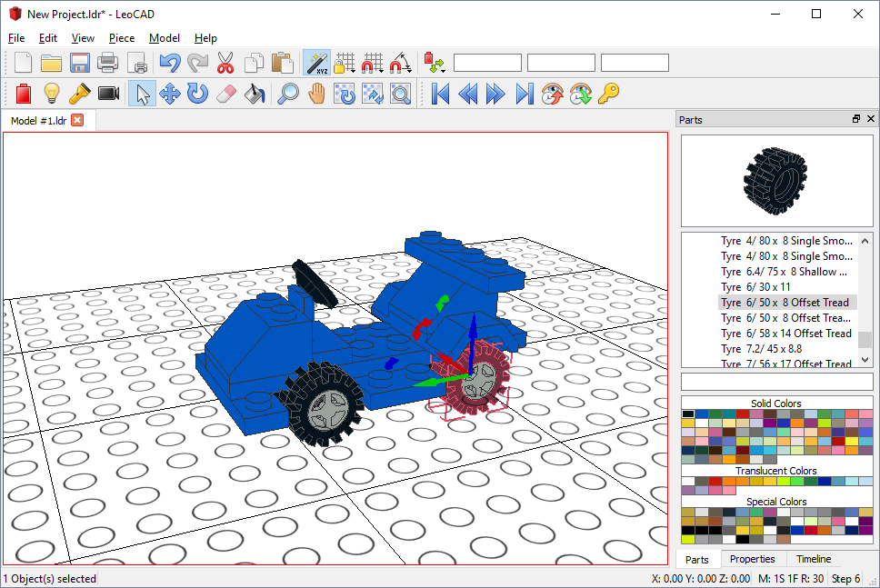The height and width of the screenshot is (588, 880).
Task: Activate the light bulb Point Light tool
Action: 52,94
